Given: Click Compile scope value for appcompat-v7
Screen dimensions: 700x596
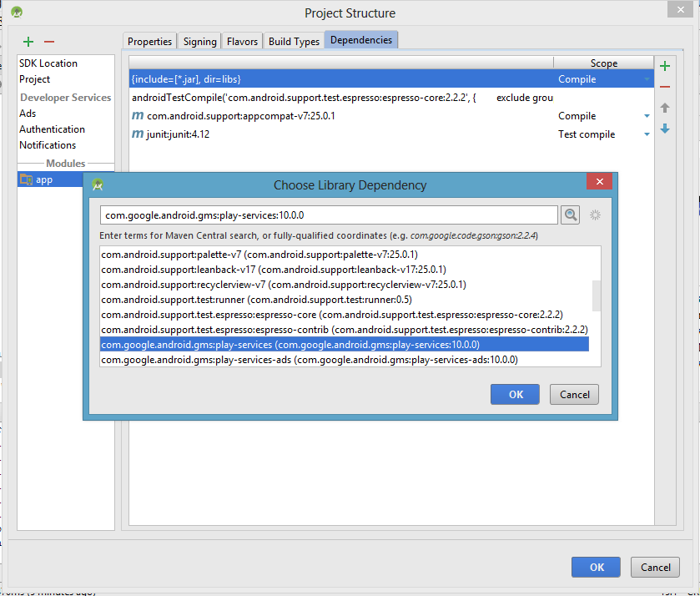Looking at the screenshot, I should [x=577, y=116].
